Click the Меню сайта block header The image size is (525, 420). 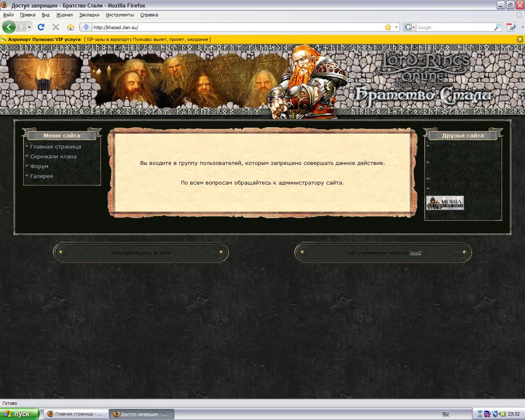(62, 135)
